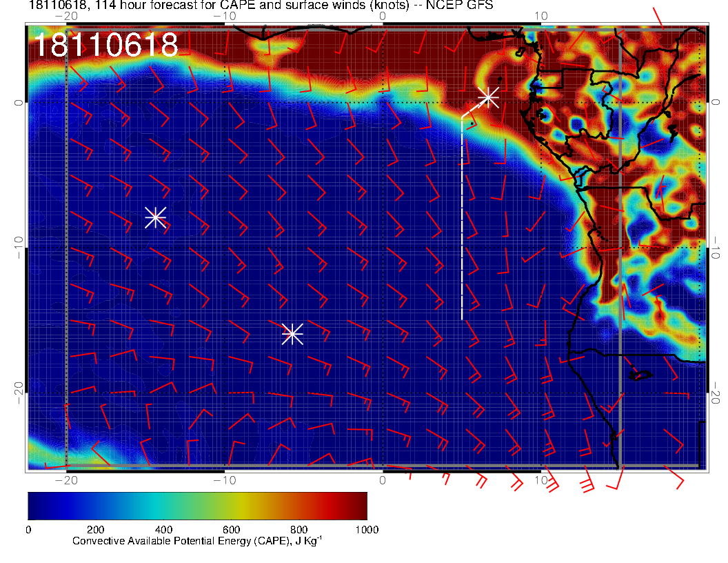The height and width of the screenshot is (563, 728).
Task: Click the dark blue start of the colorbar
Action: pos(36,505)
